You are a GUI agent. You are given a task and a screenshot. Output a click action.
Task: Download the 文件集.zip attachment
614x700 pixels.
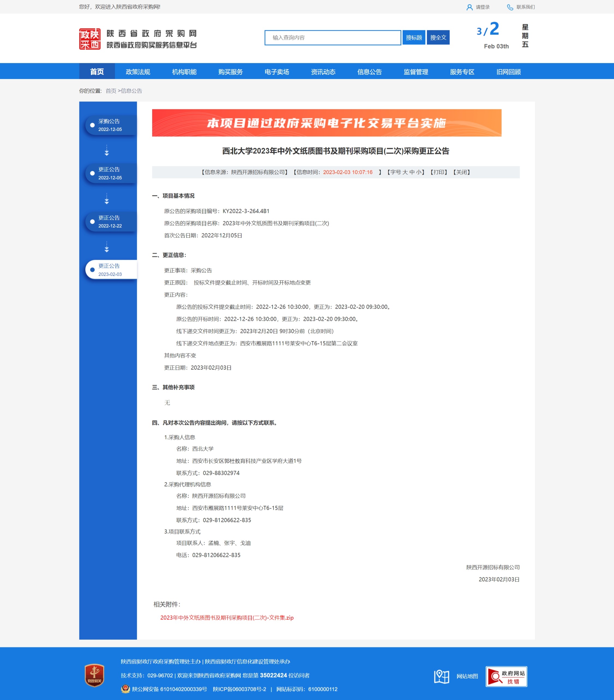227,617
